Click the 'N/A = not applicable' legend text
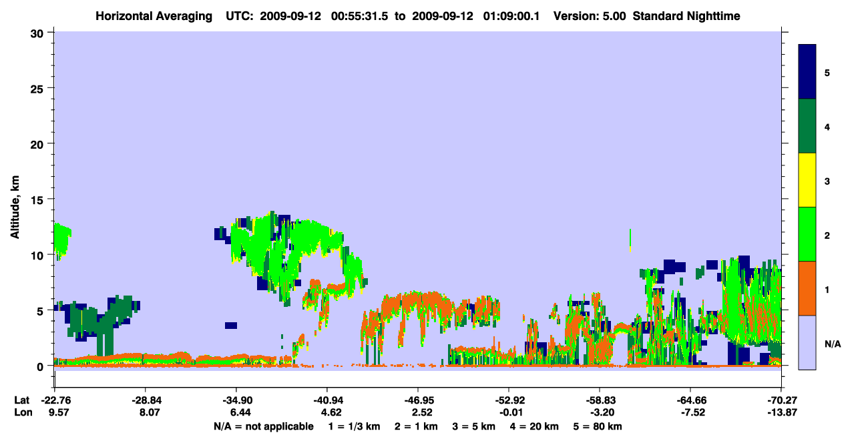The image size is (868, 445). [263, 426]
